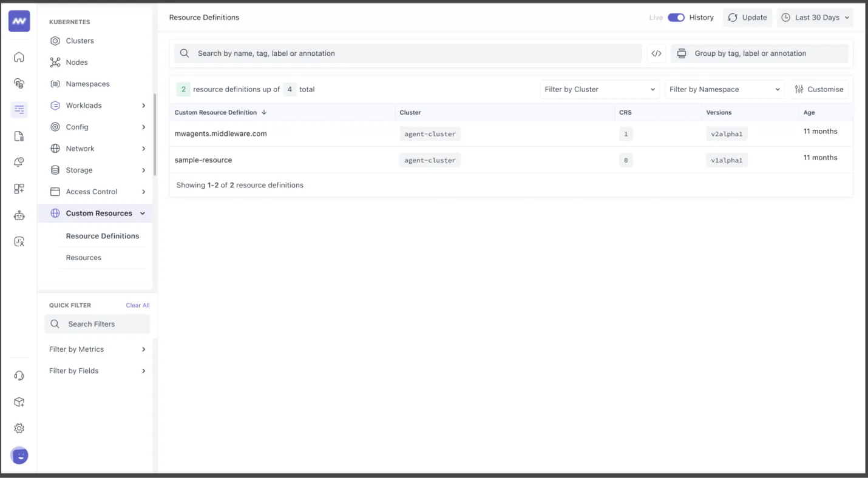The width and height of the screenshot is (868, 478).
Task: Open the Filter by Namespace dropdown
Action: pos(725,89)
